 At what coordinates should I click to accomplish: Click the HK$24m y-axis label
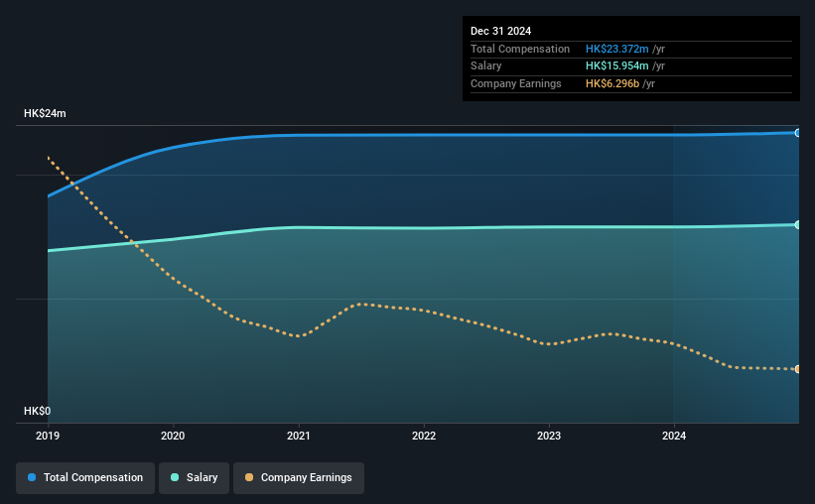(x=45, y=113)
